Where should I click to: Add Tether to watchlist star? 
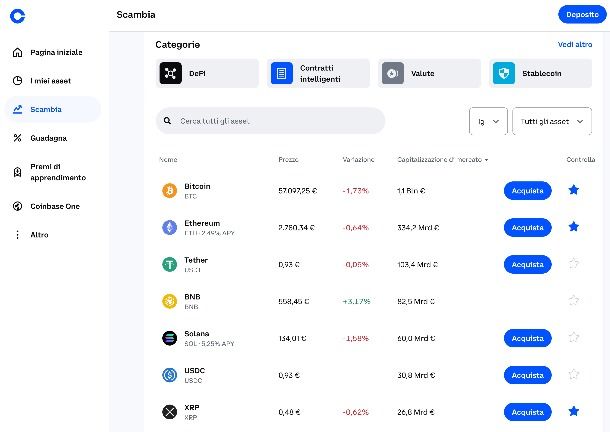coord(574,264)
